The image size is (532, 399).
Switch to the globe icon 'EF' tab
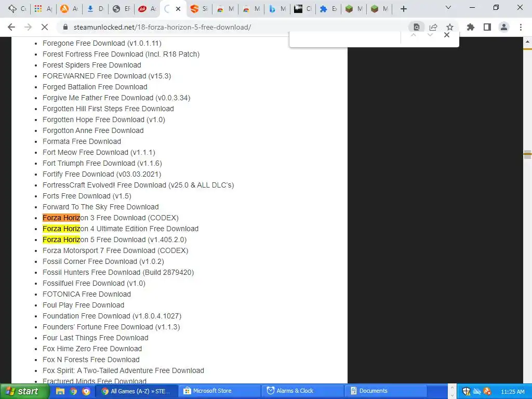(121, 9)
